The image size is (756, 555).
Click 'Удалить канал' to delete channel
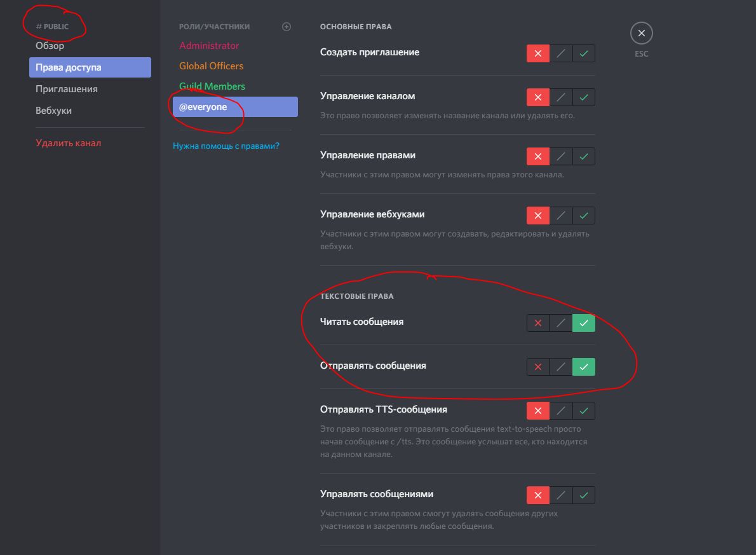[x=69, y=143]
